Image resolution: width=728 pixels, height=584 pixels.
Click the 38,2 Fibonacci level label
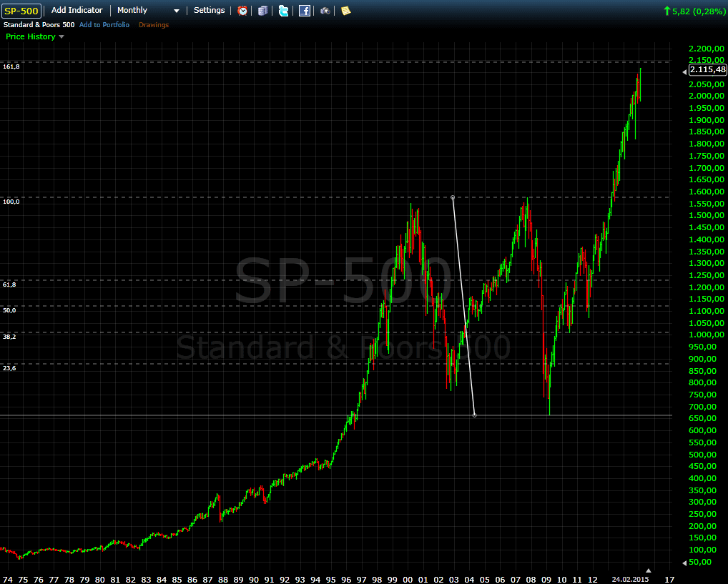(x=9, y=337)
